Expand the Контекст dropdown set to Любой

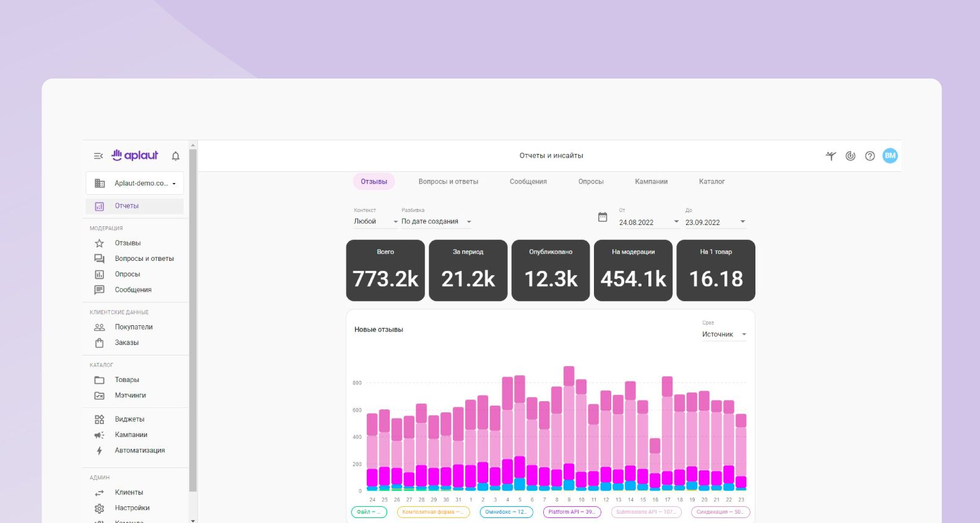(376, 221)
